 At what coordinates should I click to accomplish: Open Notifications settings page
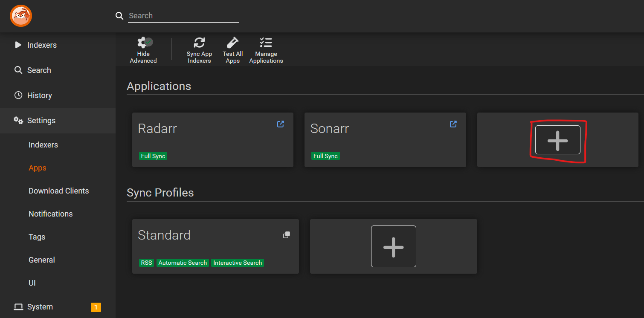[50, 214]
